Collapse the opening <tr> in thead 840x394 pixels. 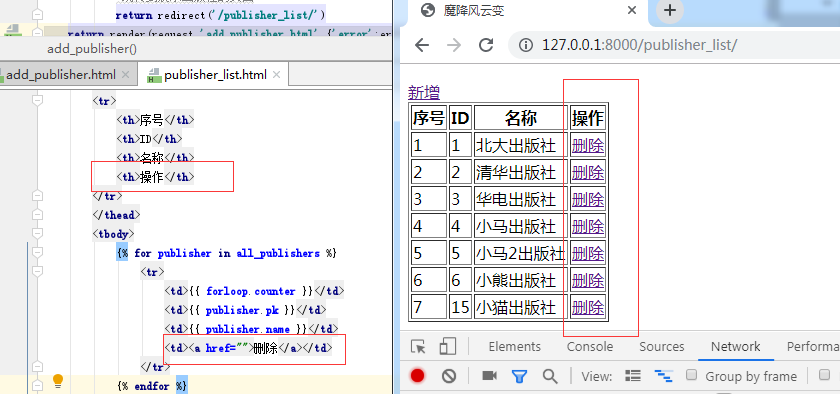37,100
